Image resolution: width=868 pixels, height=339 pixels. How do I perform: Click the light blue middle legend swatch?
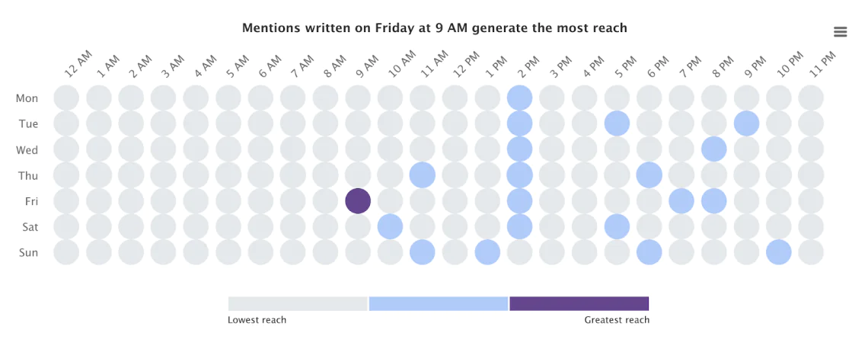[x=439, y=303]
